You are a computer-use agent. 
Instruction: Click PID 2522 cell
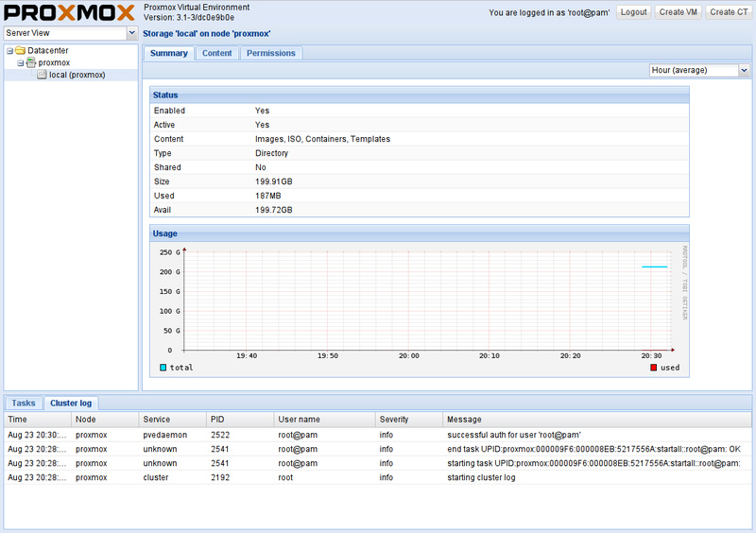pyautogui.click(x=220, y=435)
